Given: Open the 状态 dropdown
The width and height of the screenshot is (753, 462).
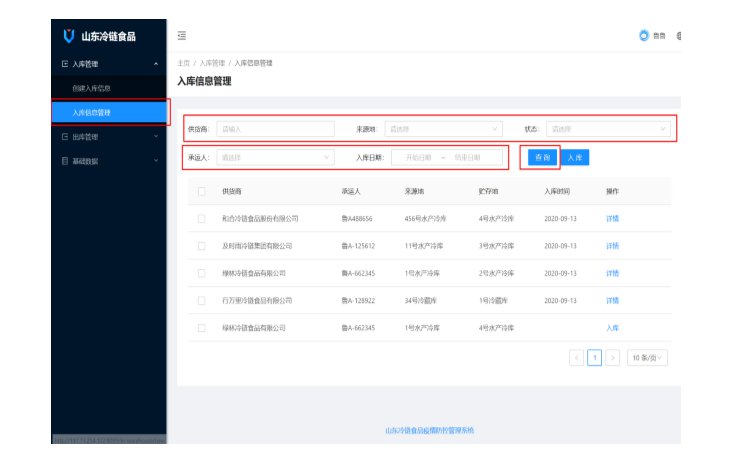Looking at the screenshot, I should click(608, 129).
